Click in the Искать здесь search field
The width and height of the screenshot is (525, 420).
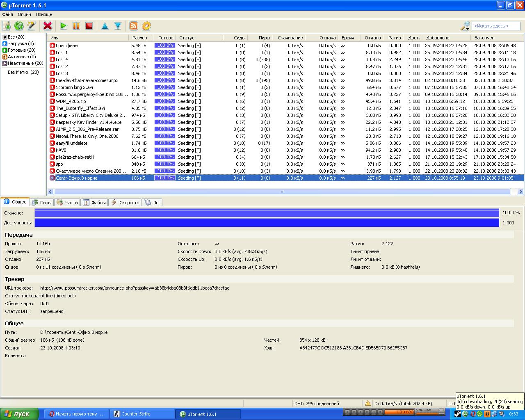tap(496, 26)
